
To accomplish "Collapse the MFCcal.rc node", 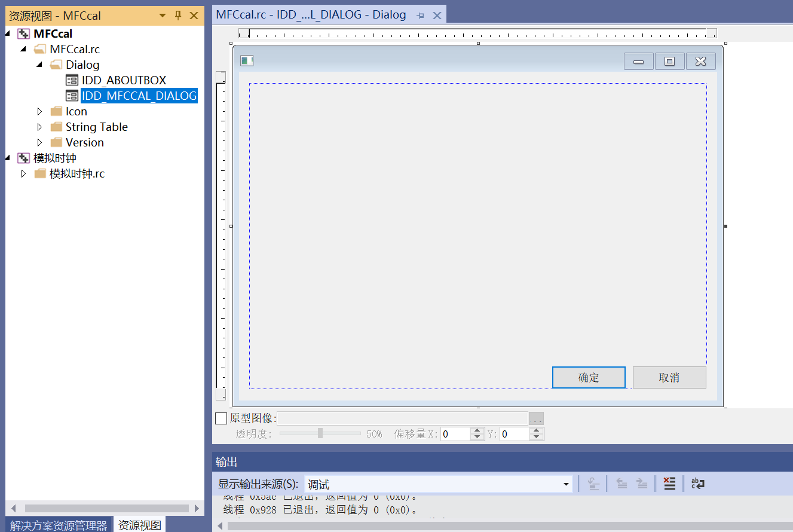I will (x=23, y=49).
